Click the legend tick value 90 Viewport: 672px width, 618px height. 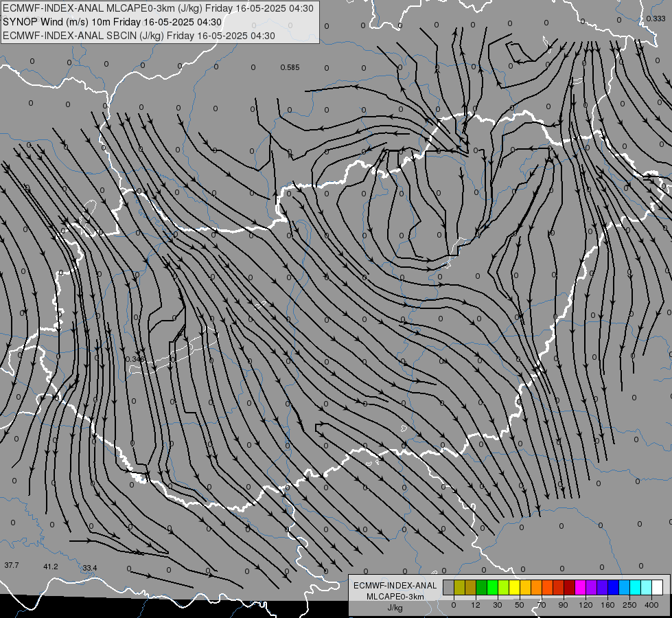(x=563, y=605)
